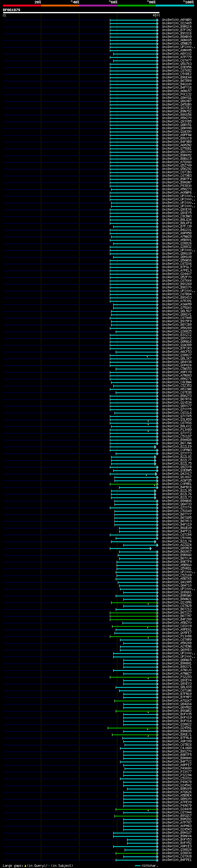Open hit UniRef100_O22465
197x868 pixels.
pos(177,23)
